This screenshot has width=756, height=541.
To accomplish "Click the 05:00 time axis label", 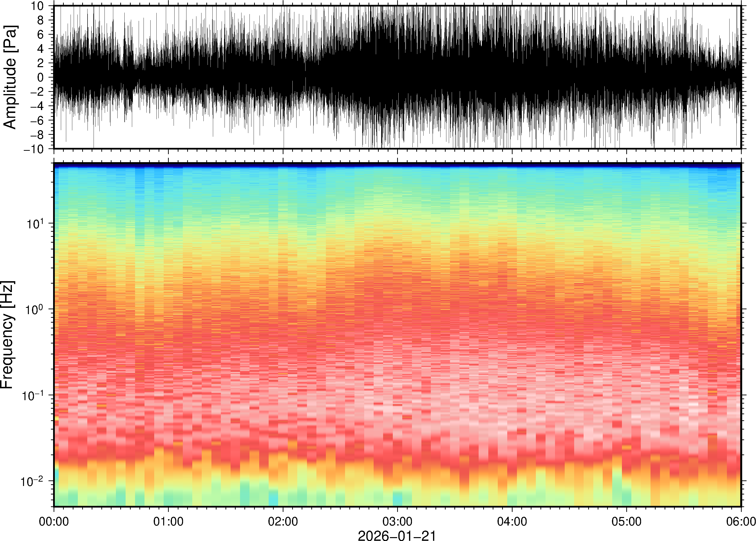I will (626, 521).
